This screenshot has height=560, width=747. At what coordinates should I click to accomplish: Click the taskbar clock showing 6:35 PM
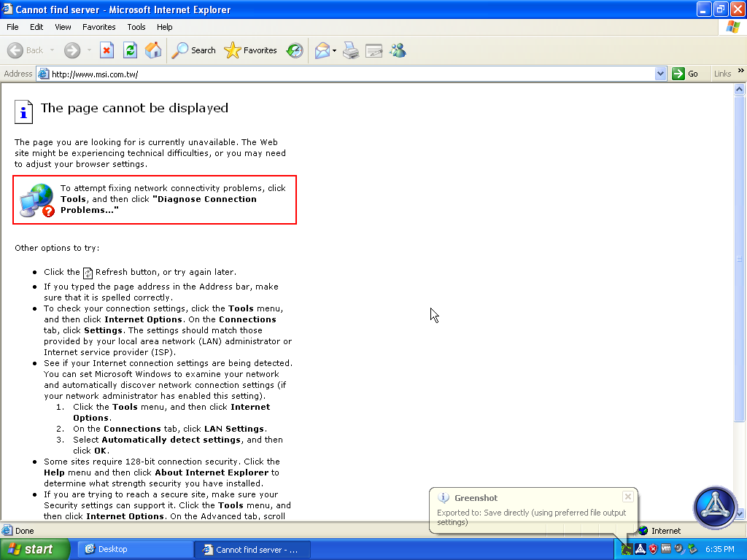click(x=719, y=549)
